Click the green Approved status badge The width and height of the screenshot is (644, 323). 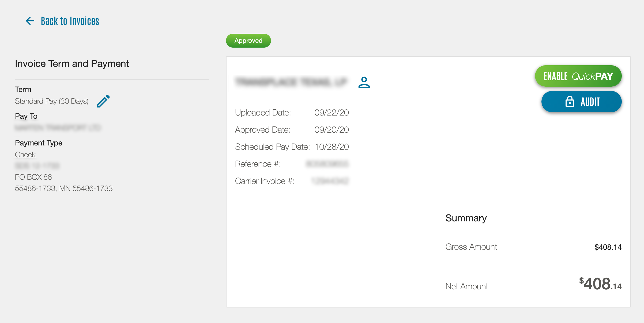click(248, 41)
